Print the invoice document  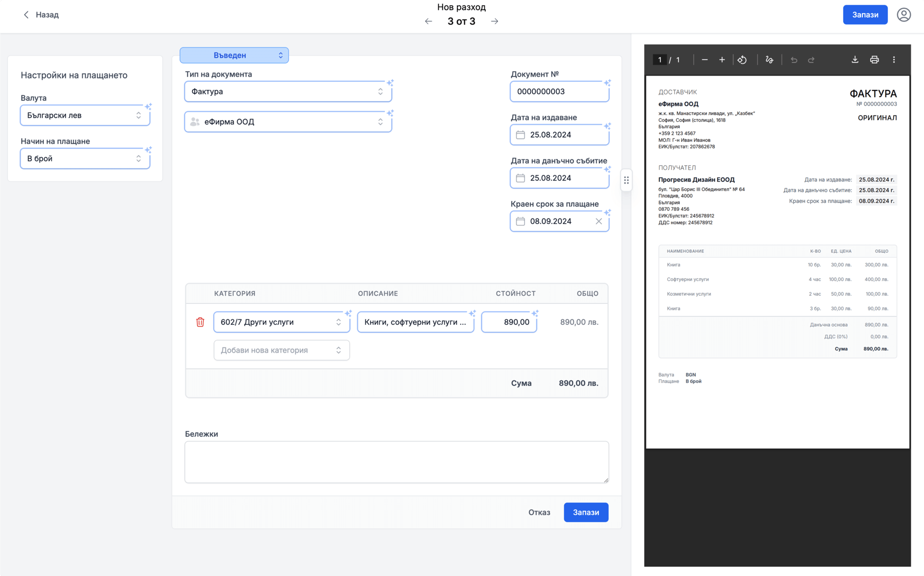tap(874, 60)
